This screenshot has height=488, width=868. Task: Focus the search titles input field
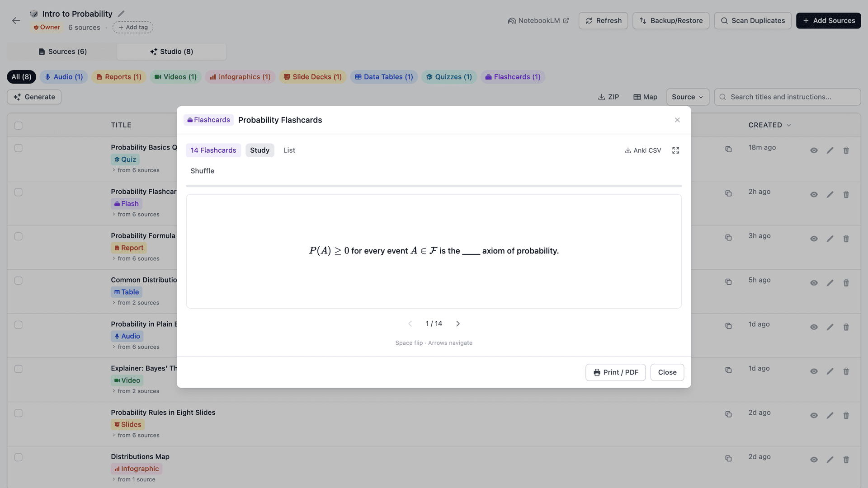(x=787, y=97)
